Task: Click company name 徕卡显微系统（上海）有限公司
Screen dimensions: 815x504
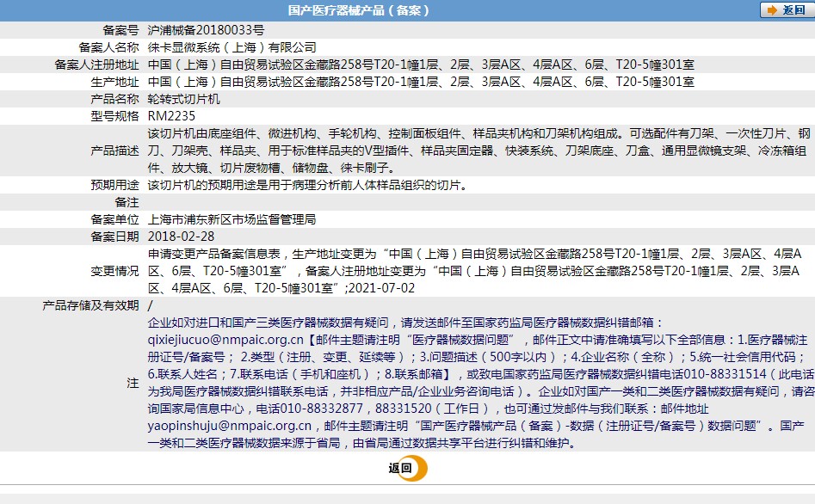Action: pyautogui.click(x=232, y=47)
